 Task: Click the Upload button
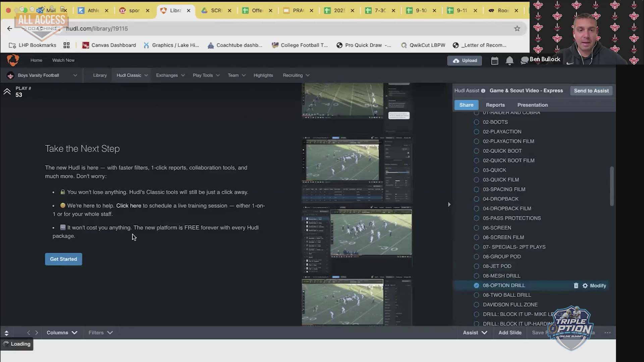point(465,61)
